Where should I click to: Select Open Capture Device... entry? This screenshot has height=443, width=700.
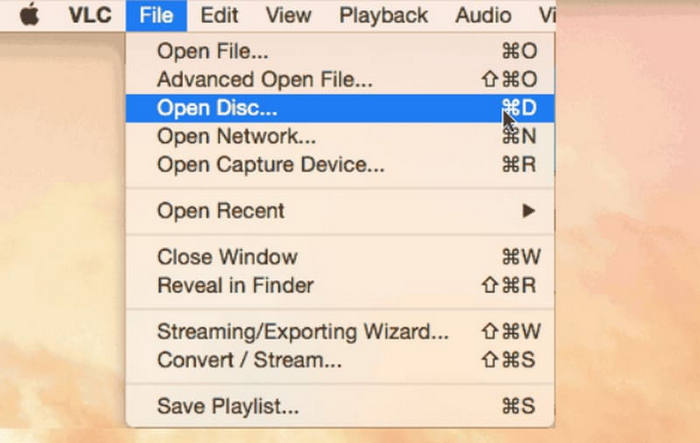click(340, 165)
